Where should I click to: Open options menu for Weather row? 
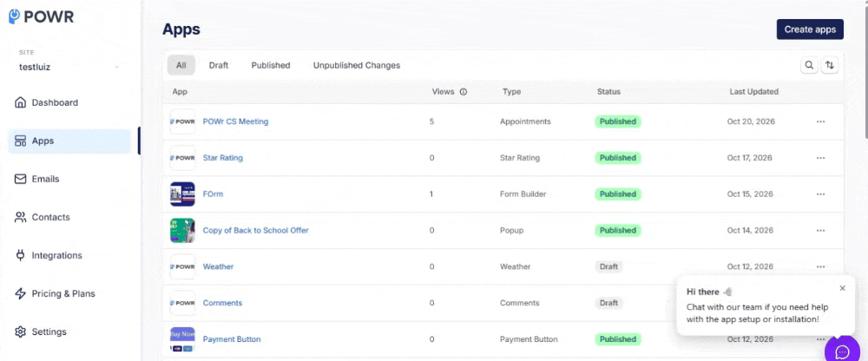pyautogui.click(x=820, y=266)
